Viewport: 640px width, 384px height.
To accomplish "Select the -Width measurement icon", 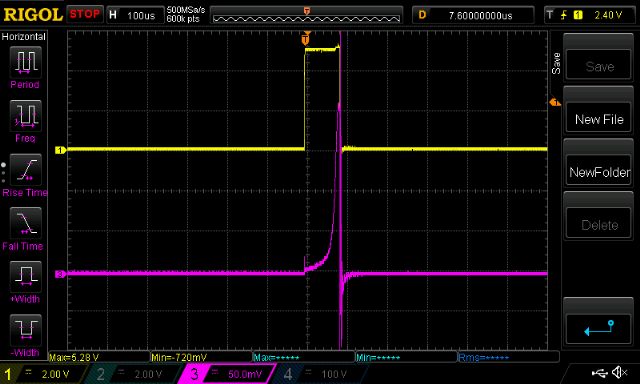I will [25, 330].
